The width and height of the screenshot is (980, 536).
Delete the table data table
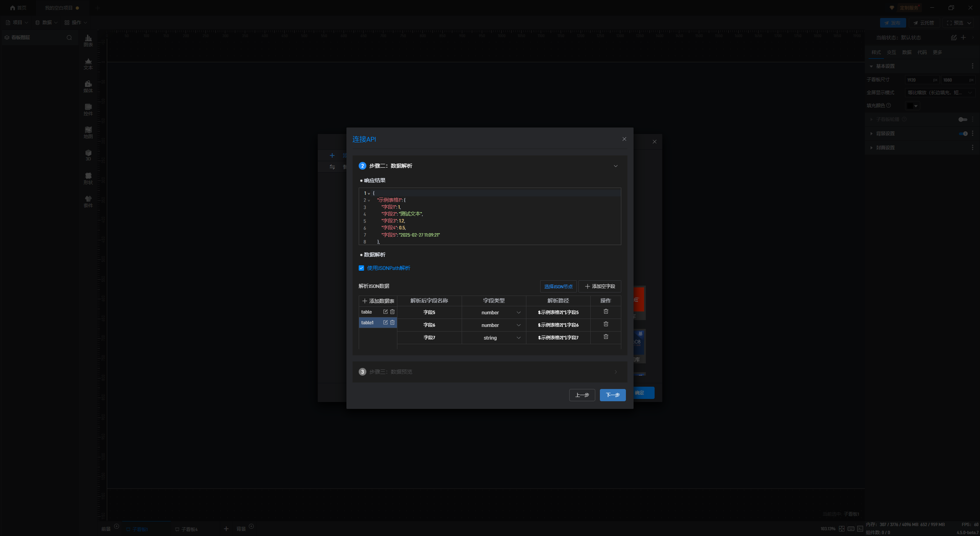pyautogui.click(x=392, y=312)
